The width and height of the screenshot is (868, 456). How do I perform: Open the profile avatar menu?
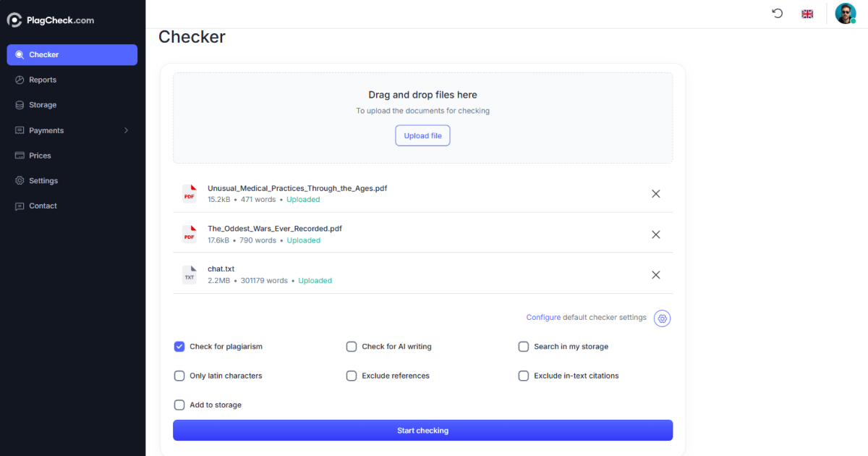coord(845,13)
